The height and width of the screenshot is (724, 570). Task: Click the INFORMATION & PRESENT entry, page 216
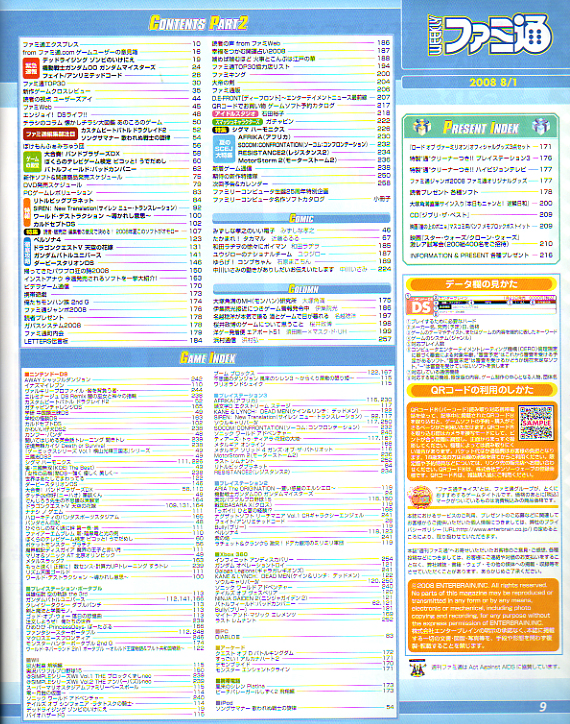coord(481,255)
